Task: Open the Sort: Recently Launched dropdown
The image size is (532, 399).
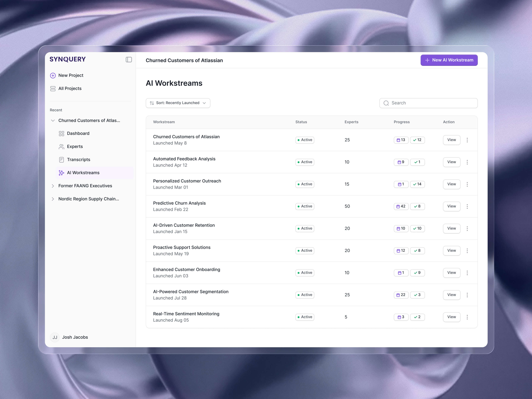Action: pos(178,103)
